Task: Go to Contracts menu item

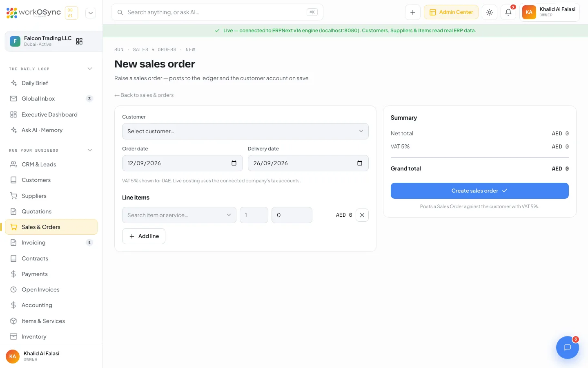Action: click(51, 258)
